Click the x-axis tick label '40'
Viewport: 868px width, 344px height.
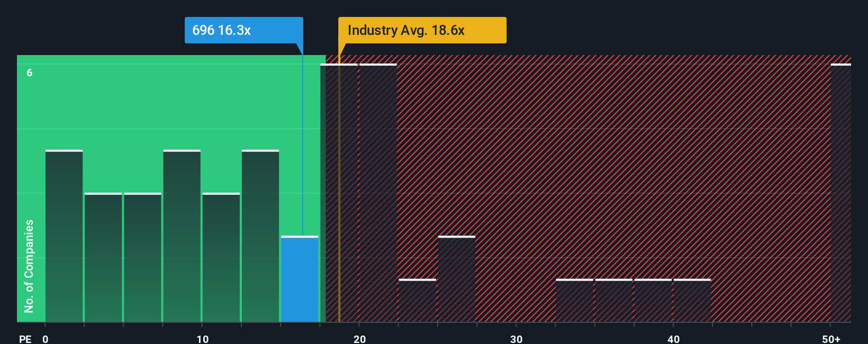673,339
